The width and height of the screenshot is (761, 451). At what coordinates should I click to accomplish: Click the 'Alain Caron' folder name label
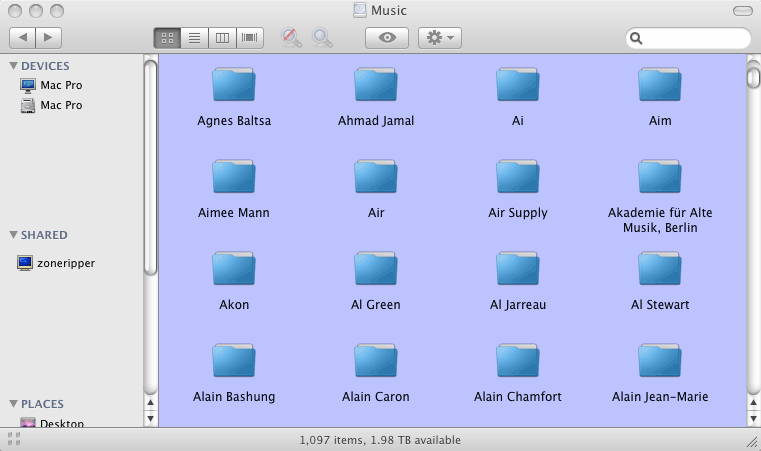[x=376, y=397]
